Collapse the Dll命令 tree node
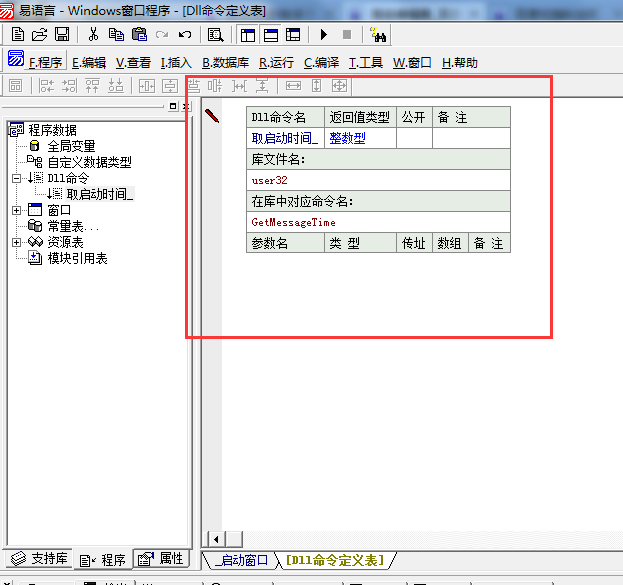623x585 pixels. (x=17, y=178)
